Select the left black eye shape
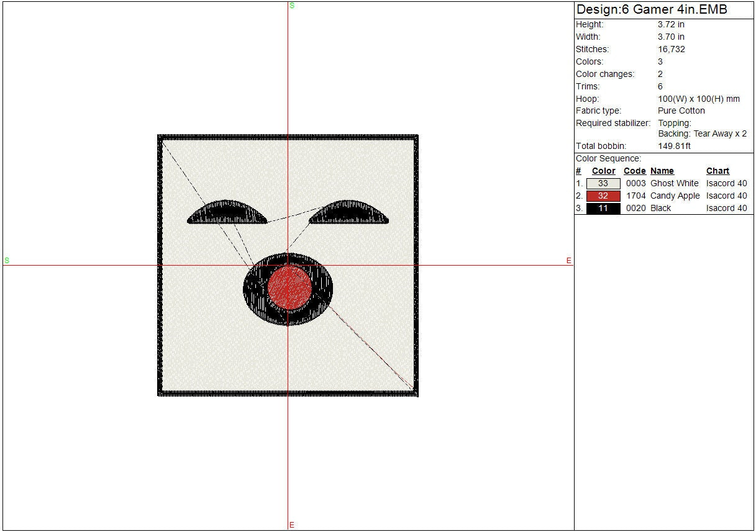Viewport: 756px width, 532px height. [x=227, y=214]
